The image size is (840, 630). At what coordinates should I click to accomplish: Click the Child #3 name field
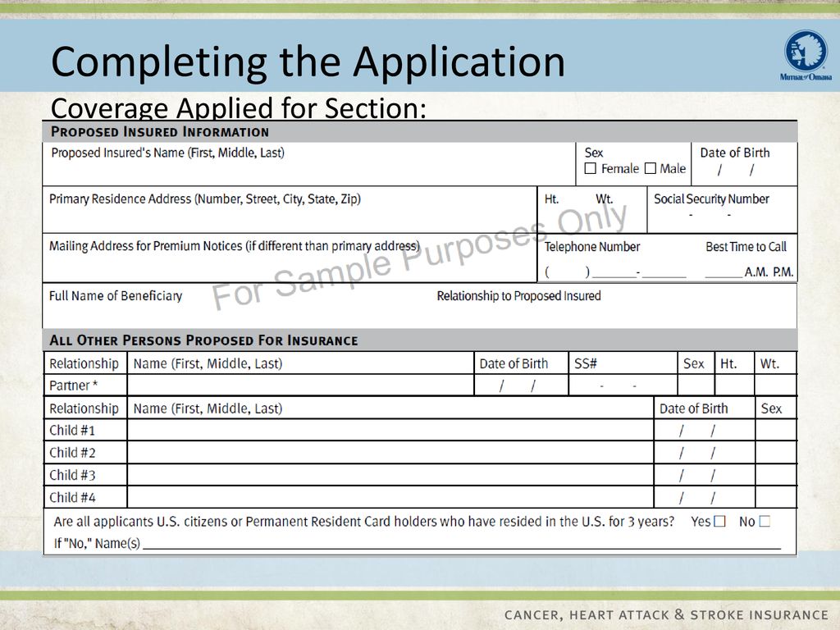point(390,475)
